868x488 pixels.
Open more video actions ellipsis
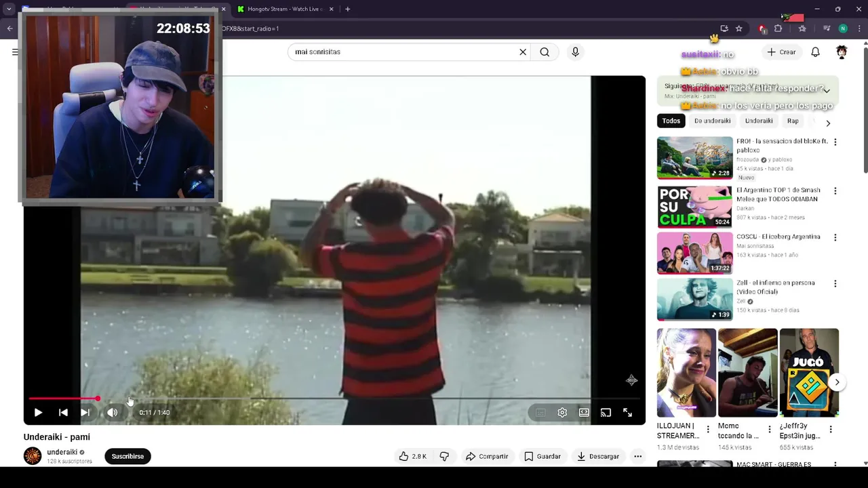(637, 456)
